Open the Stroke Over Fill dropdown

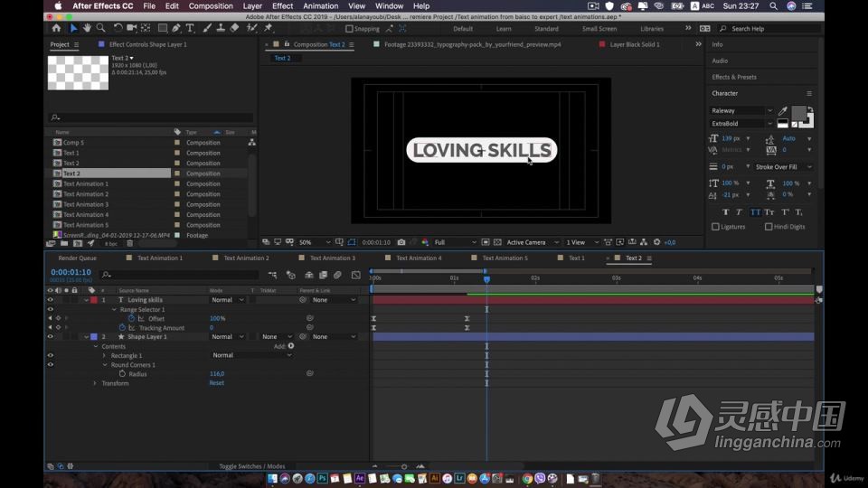783,166
